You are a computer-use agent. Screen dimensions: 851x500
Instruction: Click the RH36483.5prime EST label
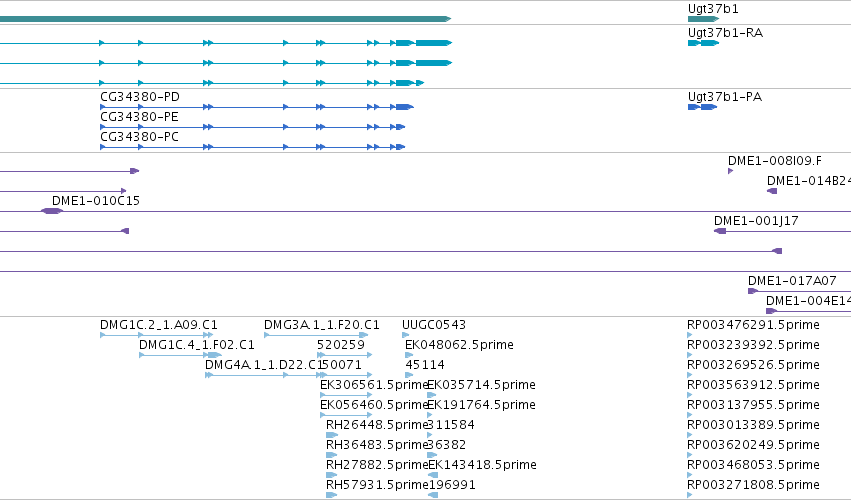pyautogui.click(x=377, y=445)
